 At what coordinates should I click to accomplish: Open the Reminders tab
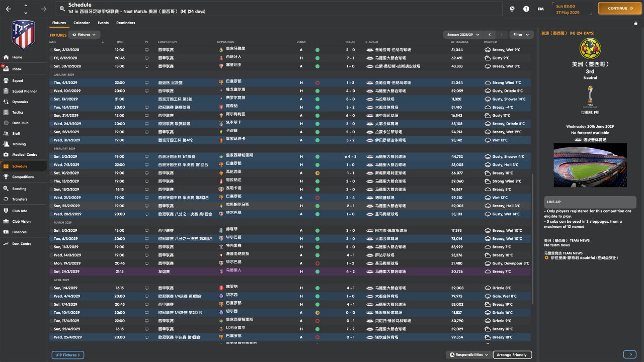tap(125, 23)
